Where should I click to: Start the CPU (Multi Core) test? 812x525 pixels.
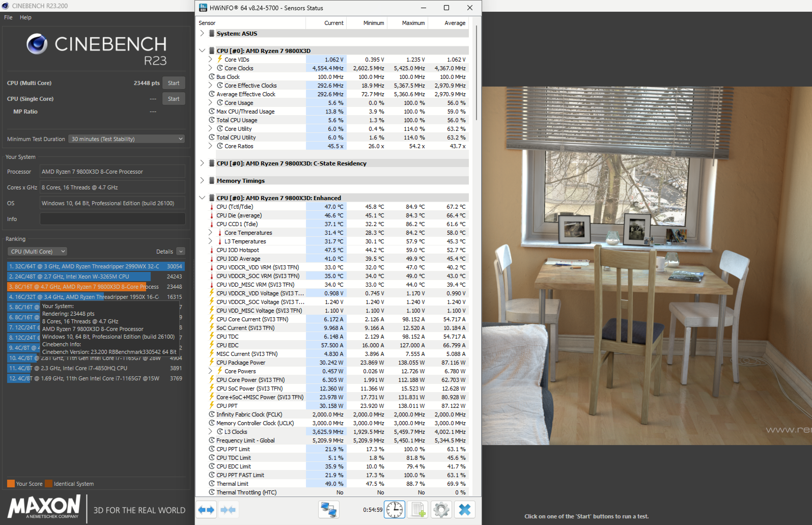(x=174, y=83)
